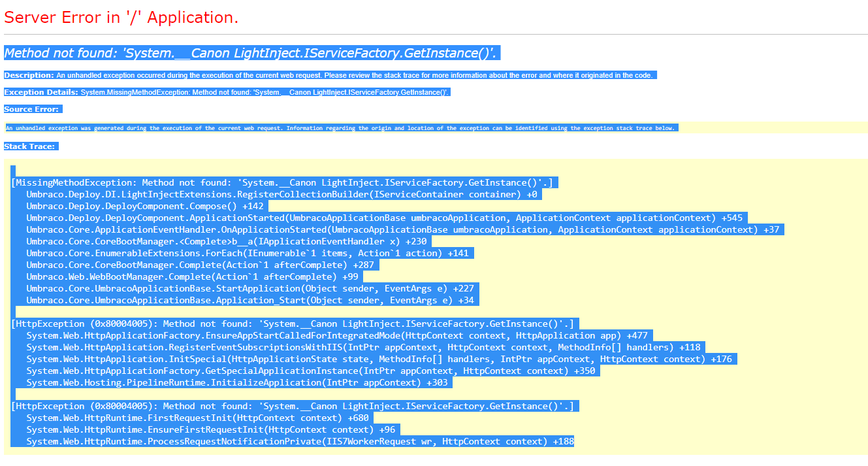Viewport: 868px width, 466px height.
Task: Click 'System.MissingMethodException' in Exception Details
Action: (135, 93)
